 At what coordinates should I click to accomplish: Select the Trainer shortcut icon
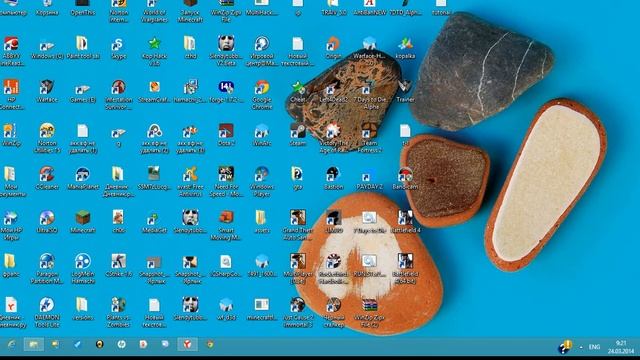coord(405,91)
